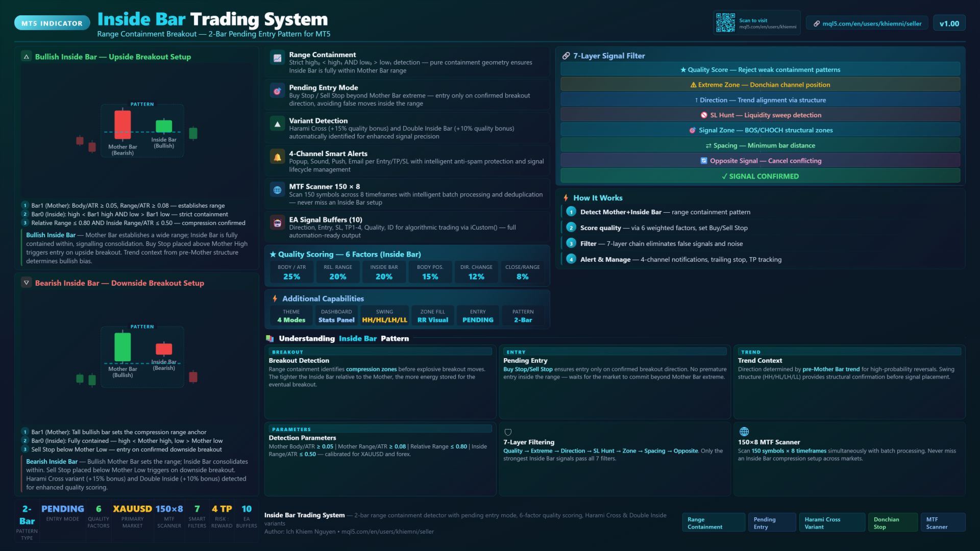Click the MTF Scanner globe icon
980x551 pixels.
(277, 190)
